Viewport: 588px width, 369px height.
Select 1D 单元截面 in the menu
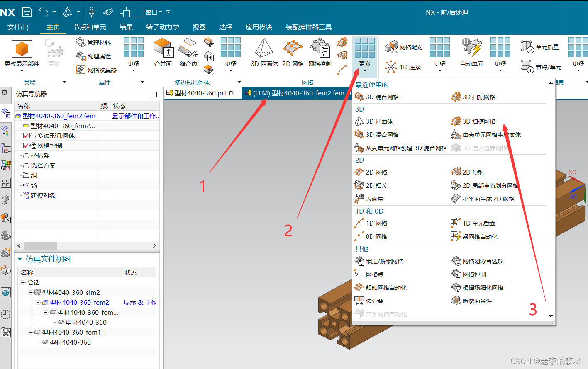[x=473, y=223]
